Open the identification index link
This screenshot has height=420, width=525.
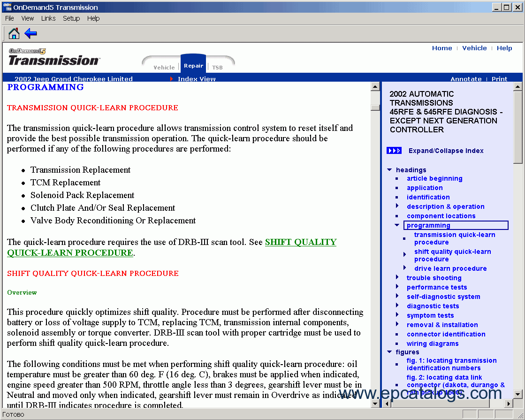pos(428,197)
